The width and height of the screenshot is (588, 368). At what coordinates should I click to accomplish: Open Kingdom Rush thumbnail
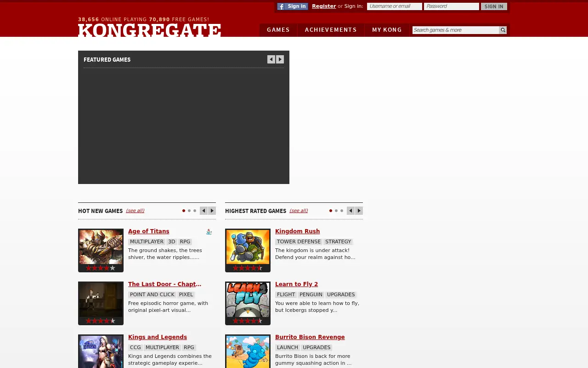(x=248, y=247)
